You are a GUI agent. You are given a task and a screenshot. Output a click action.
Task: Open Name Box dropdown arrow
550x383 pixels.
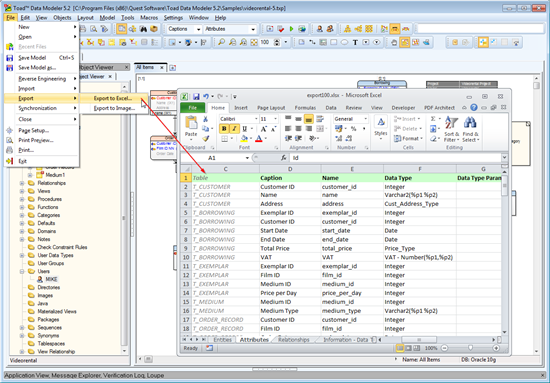(x=247, y=158)
